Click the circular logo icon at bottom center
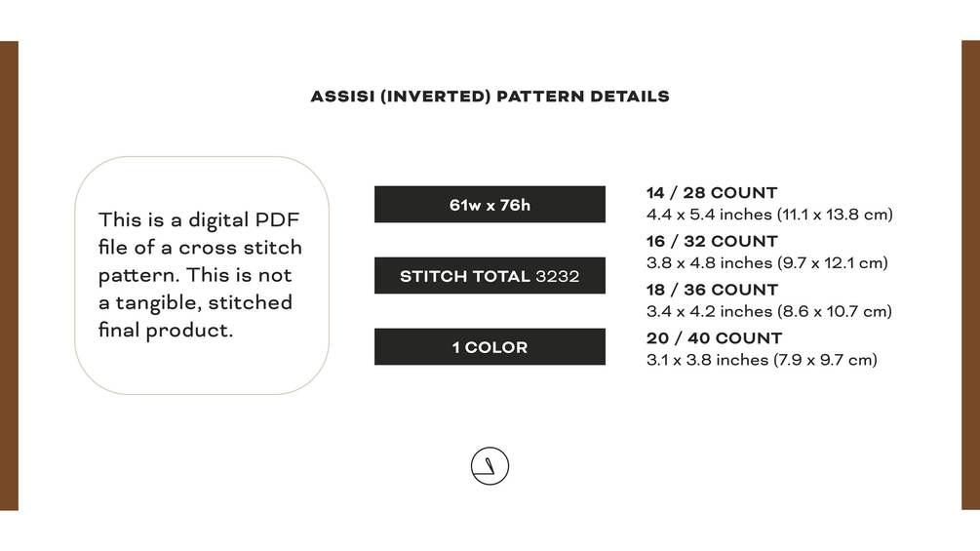Image resolution: width=980 pixels, height=551 pixels. (490, 466)
